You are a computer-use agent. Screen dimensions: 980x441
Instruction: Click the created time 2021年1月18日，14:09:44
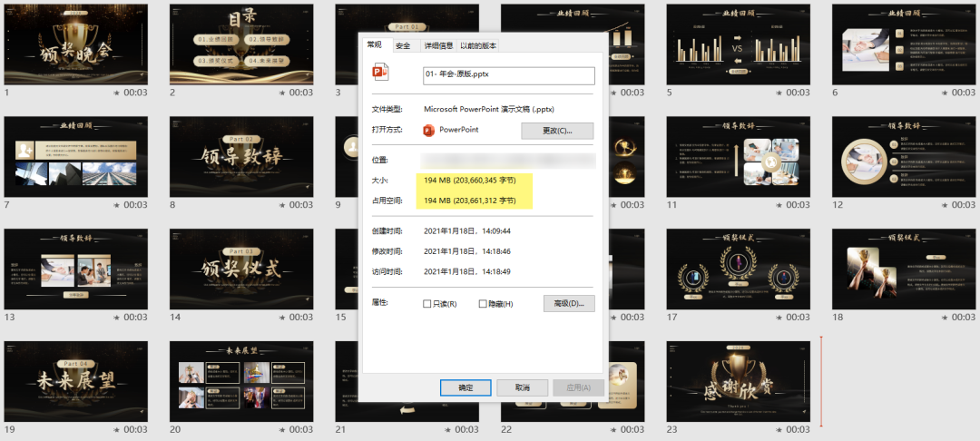pyautogui.click(x=467, y=231)
